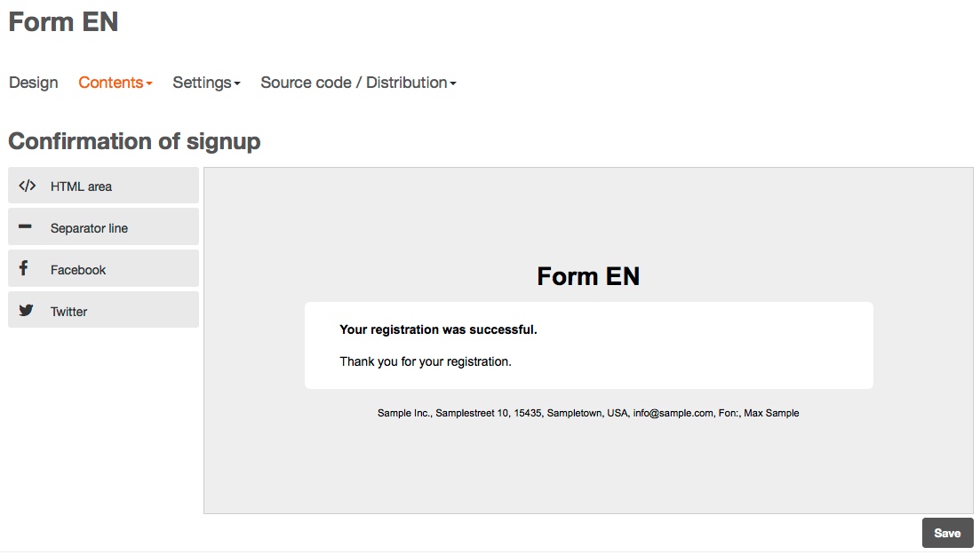Add an HTML area block via its label

(x=81, y=186)
